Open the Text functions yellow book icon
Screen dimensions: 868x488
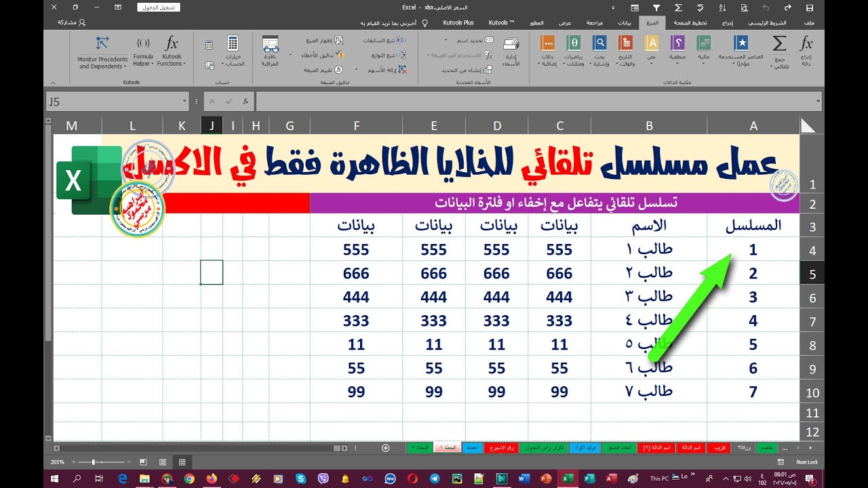click(652, 44)
